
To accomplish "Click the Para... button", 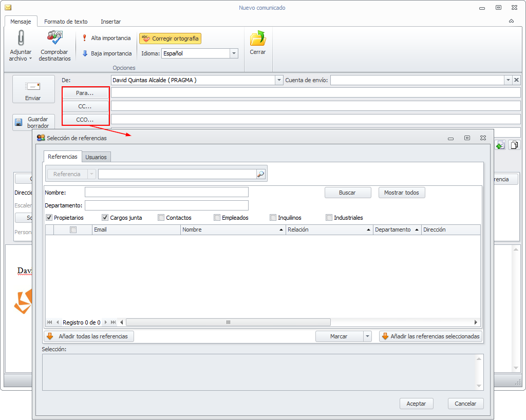I will (x=85, y=93).
